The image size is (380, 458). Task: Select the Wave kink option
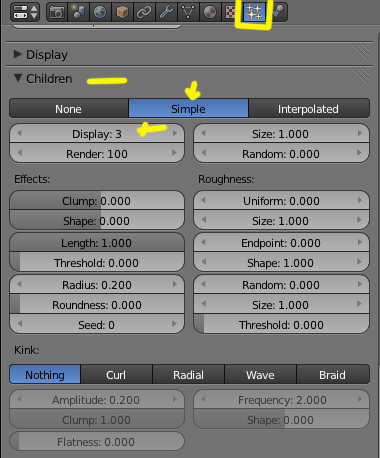[260, 375]
